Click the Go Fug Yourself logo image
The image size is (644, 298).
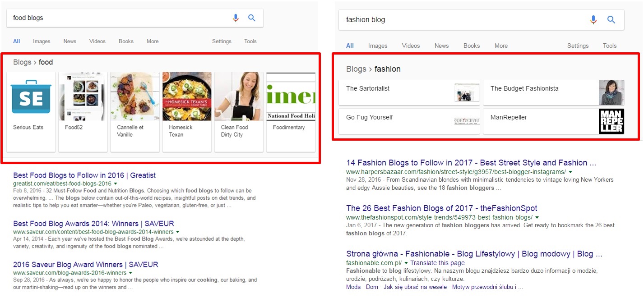[467, 121]
